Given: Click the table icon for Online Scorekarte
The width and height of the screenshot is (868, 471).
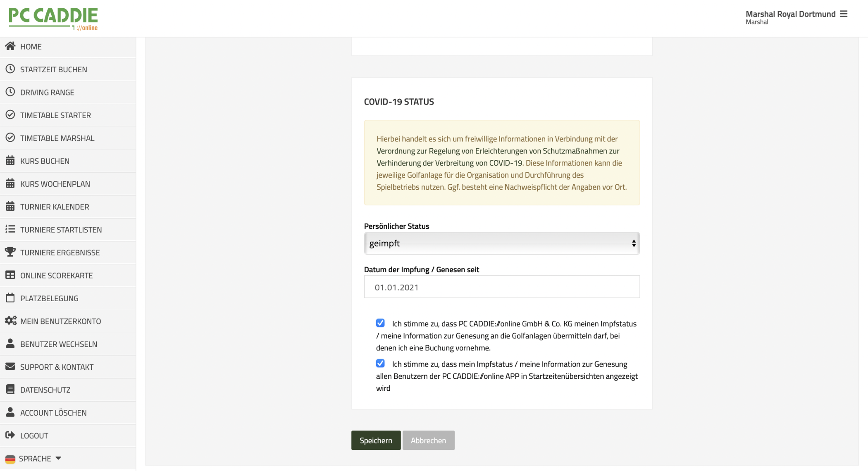Looking at the screenshot, I should coord(10,275).
